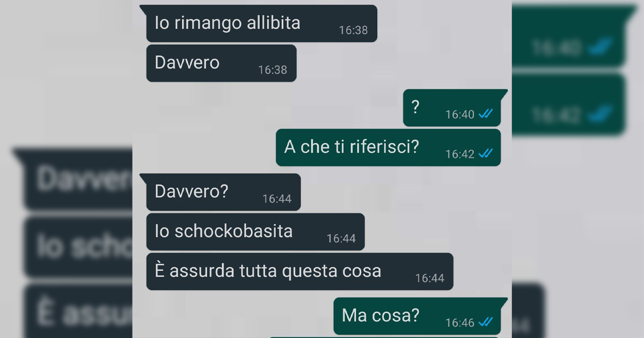Click the 16:40 timestamp on the "?" message
Image resolution: width=644 pixels, height=338 pixels.
pyautogui.click(x=460, y=114)
